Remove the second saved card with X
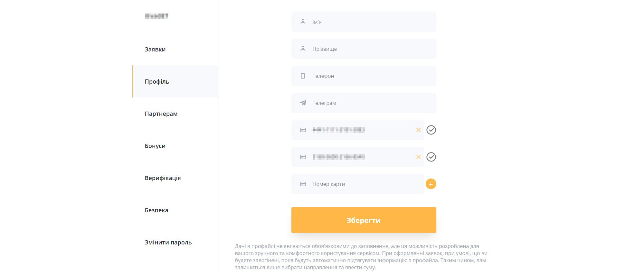 click(x=418, y=157)
